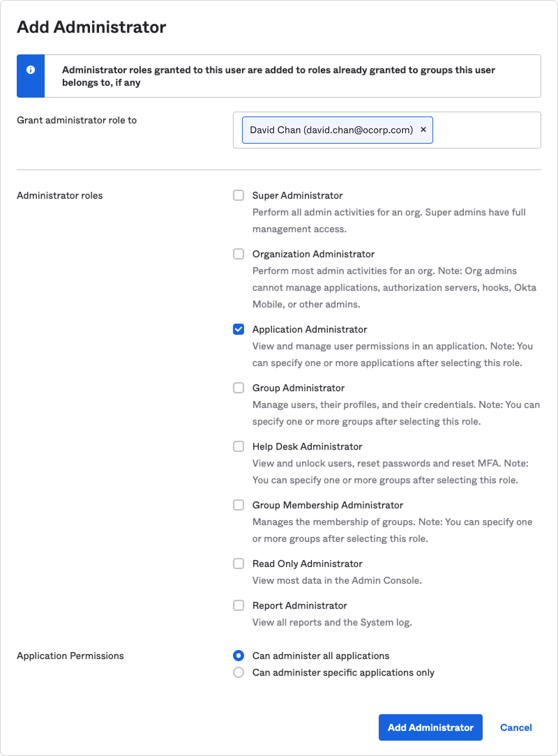Check the Super Administrator checkbox
This screenshot has height=756, width=558.
coord(239,195)
